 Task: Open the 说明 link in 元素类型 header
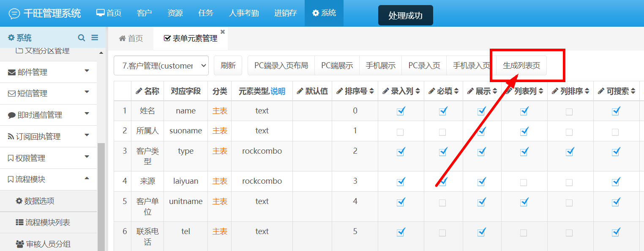click(x=278, y=91)
